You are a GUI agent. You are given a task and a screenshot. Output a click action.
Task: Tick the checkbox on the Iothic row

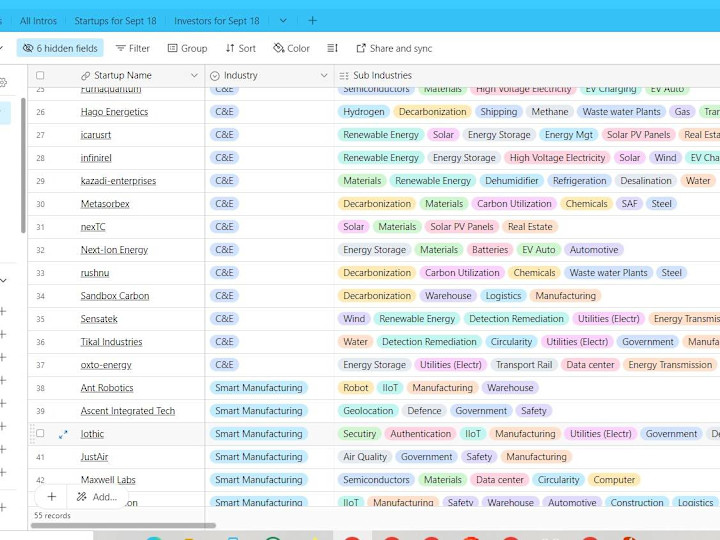tap(40, 433)
